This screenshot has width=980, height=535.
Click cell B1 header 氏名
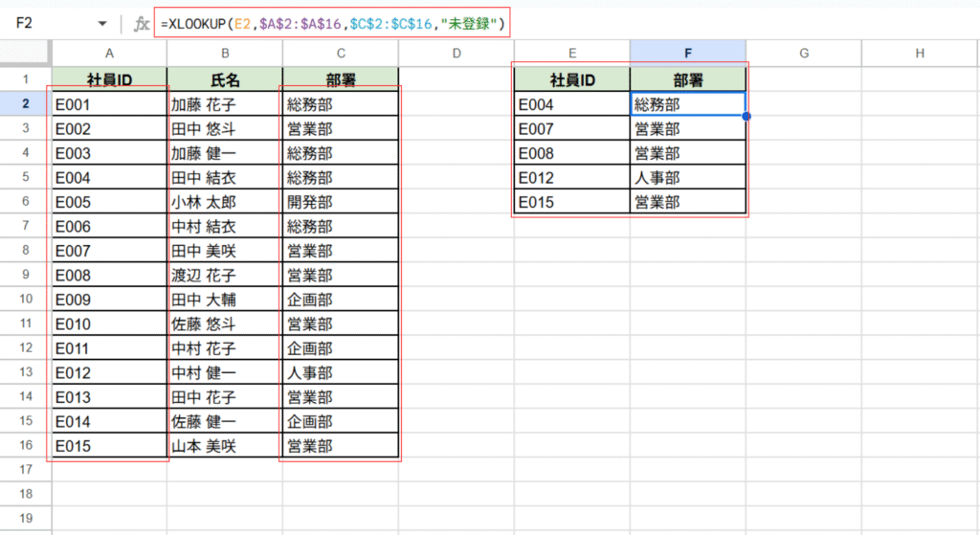tap(225, 79)
